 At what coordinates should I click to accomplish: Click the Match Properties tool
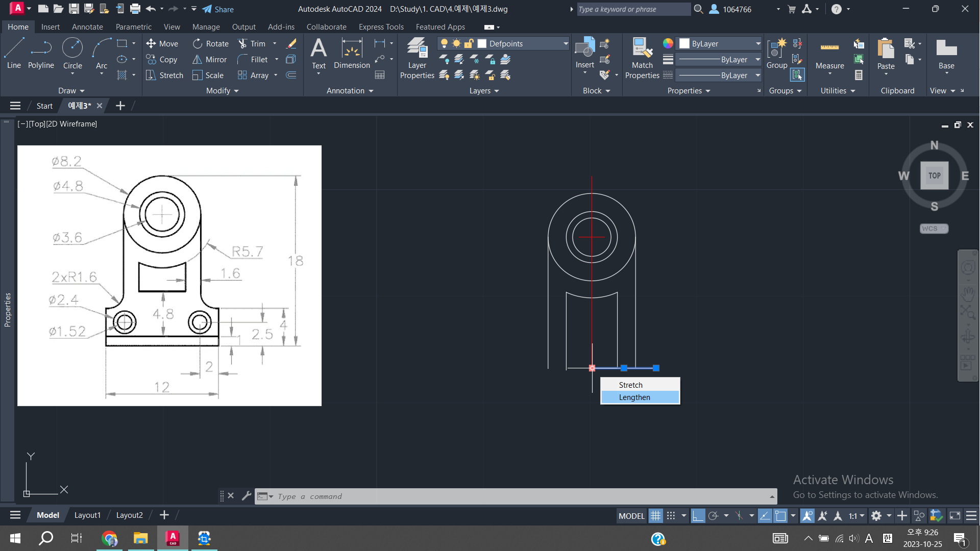pyautogui.click(x=642, y=58)
